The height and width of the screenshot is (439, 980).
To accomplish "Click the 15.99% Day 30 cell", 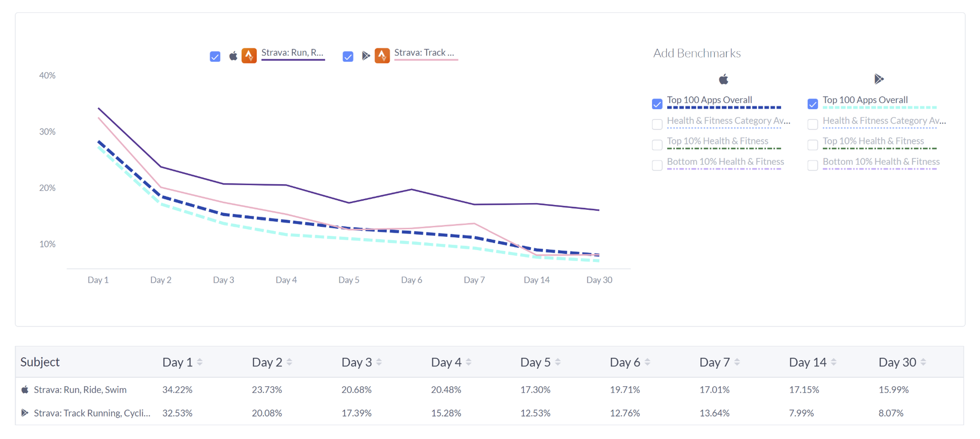I will click(x=894, y=389).
